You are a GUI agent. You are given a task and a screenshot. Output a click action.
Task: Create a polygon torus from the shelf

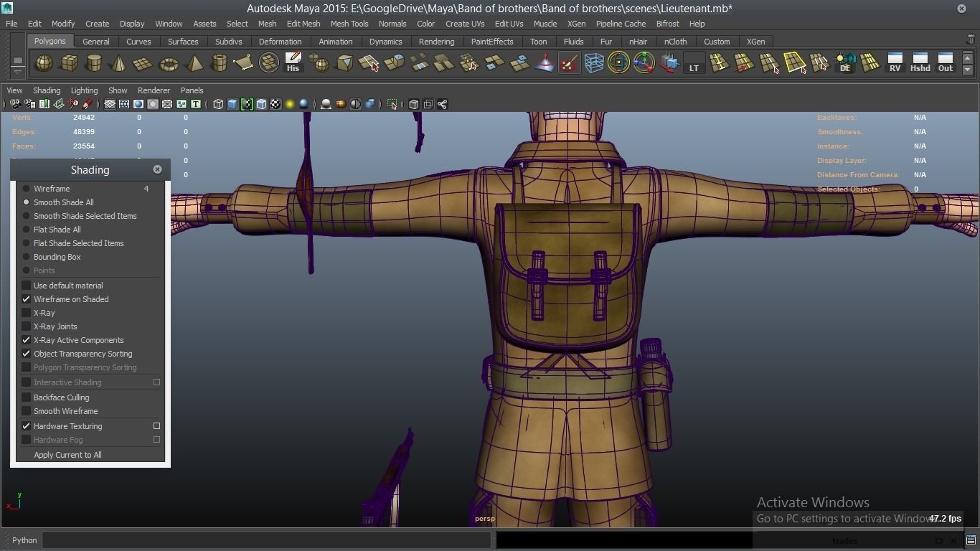tap(169, 63)
